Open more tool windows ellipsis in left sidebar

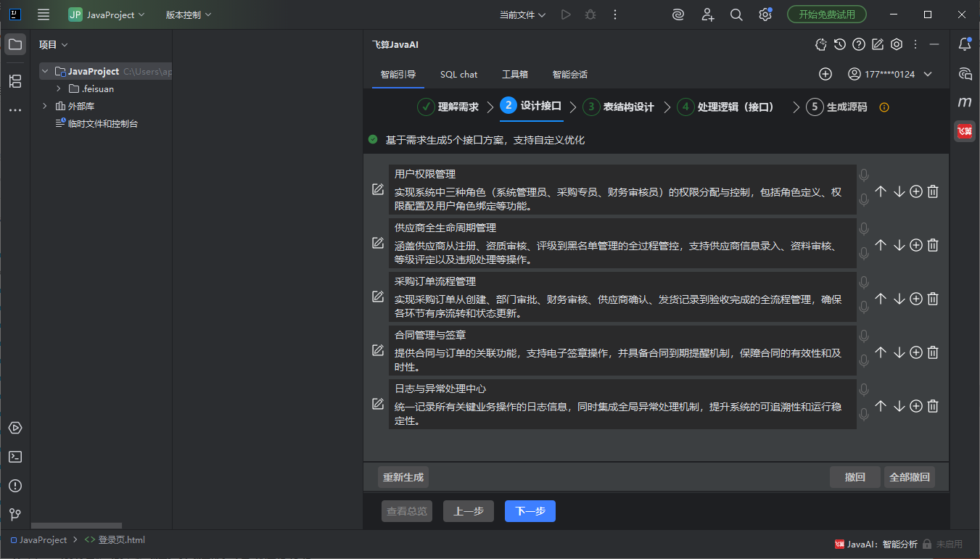pyautogui.click(x=15, y=110)
